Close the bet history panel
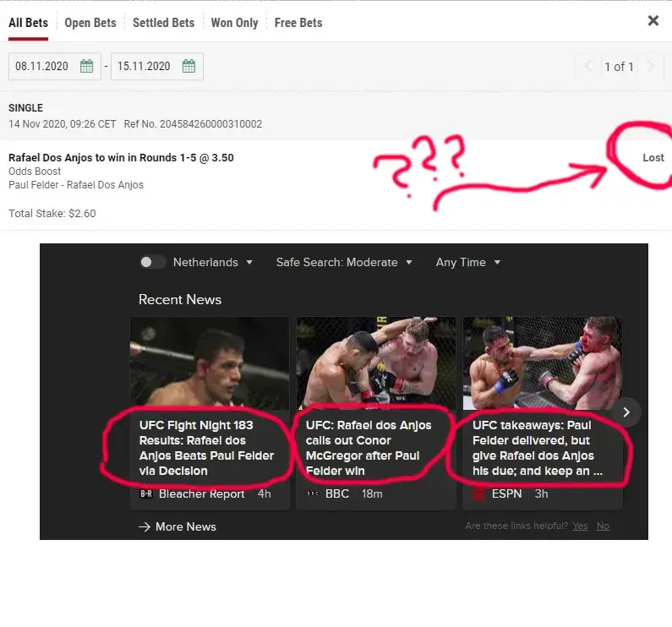This screenshot has width=672, height=627. click(653, 21)
